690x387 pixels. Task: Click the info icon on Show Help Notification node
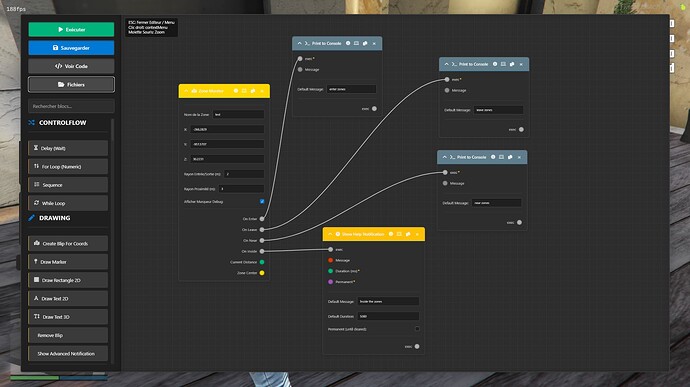coord(391,234)
